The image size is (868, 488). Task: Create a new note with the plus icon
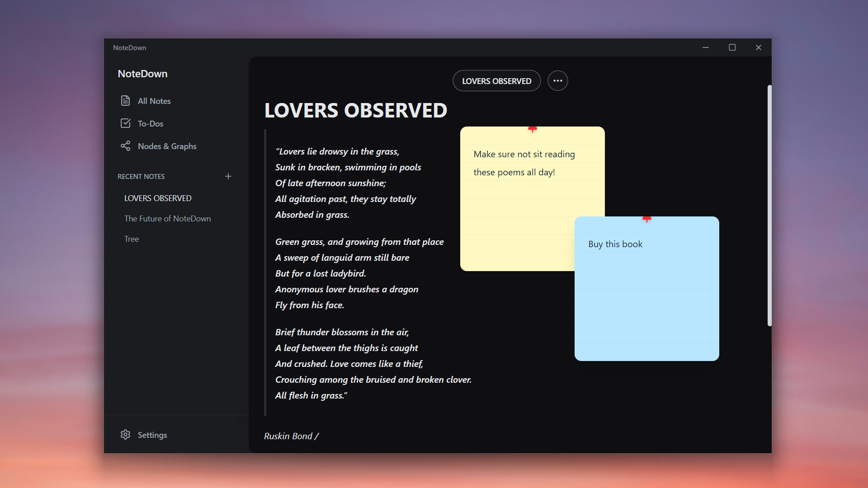pyautogui.click(x=228, y=176)
